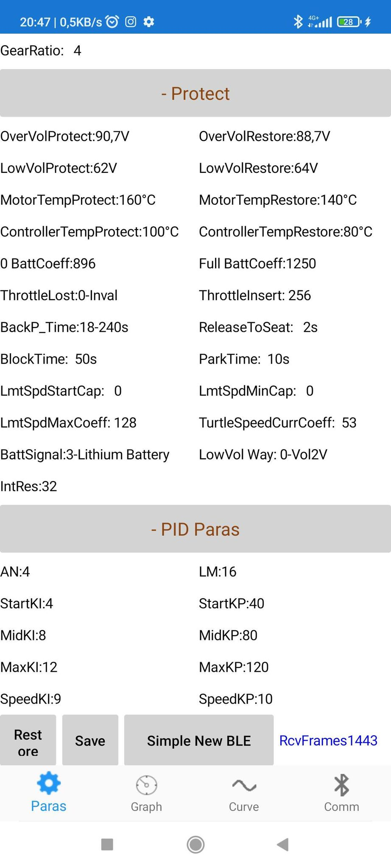
Task: Edit the OverVolProtect 90,7V value
Action: 65,136
